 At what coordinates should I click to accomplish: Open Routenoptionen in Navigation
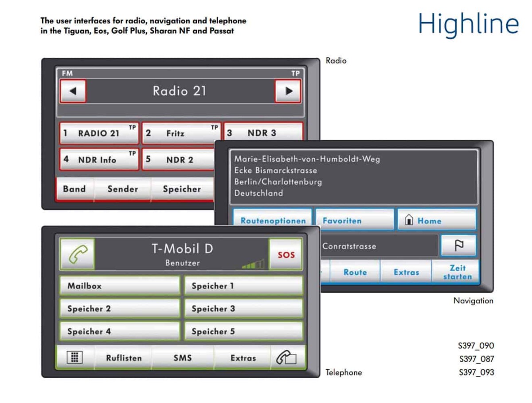[x=273, y=219]
